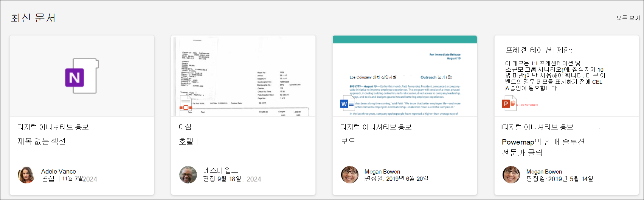Click the hotel receipt scan thumbnail
Viewport: 644px width, 200px height.
pyautogui.click(x=244, y=76)
